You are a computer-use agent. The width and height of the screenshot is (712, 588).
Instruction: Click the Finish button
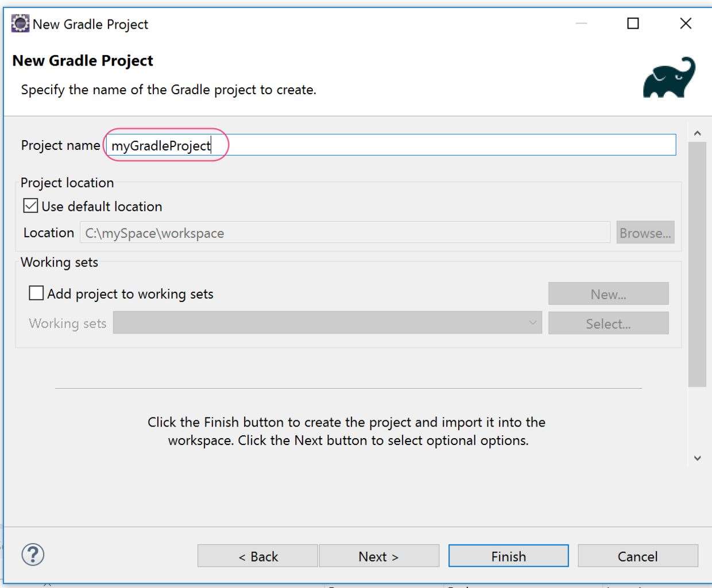tap(508, 556)
